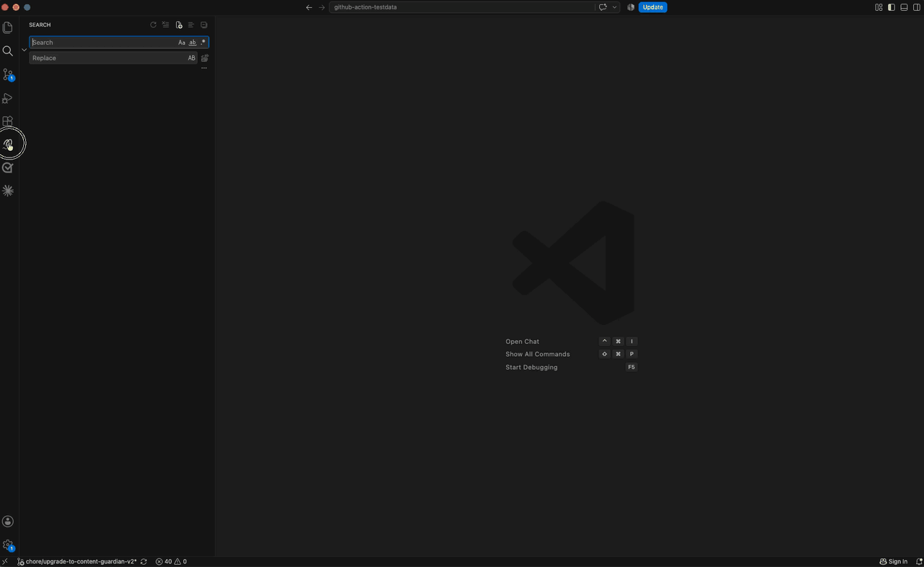The width and height of the screenshot is (924, 567).
Task: Clear search results icon
Action: pyautogui.click(x=165, y=25)
